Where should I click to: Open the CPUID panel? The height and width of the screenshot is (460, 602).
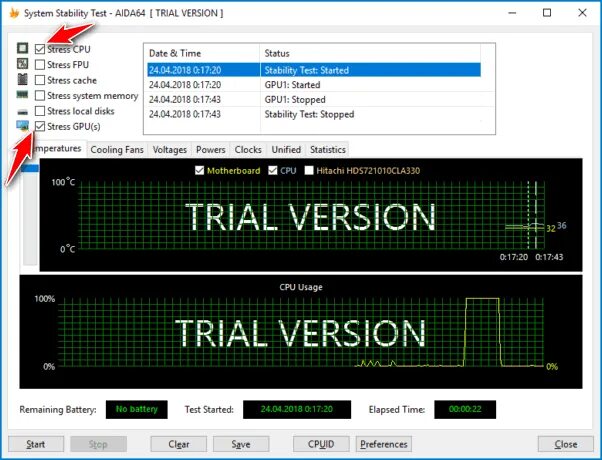(321, 444)
